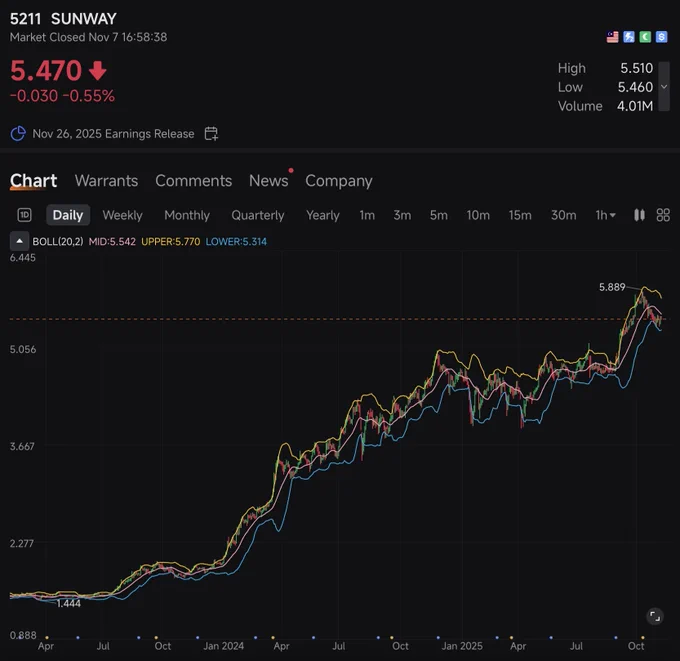Click the Market Closed Nov 7 status text
This screenshot has width=680, height=661.
pos(88,37)
